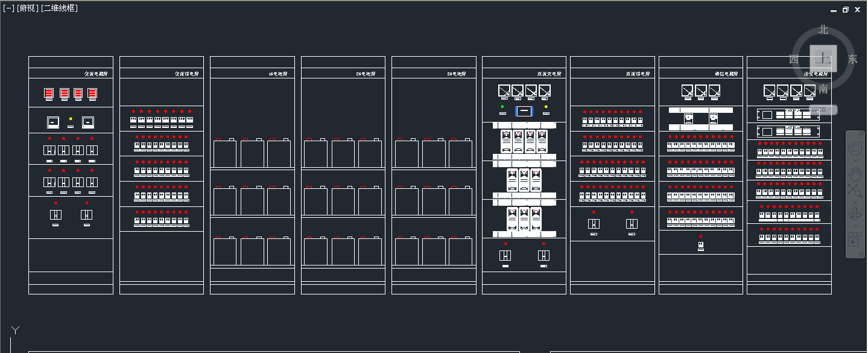Open the [二维线框] visual style menu
The image size is (868, 353).
(x=59, y=8)
